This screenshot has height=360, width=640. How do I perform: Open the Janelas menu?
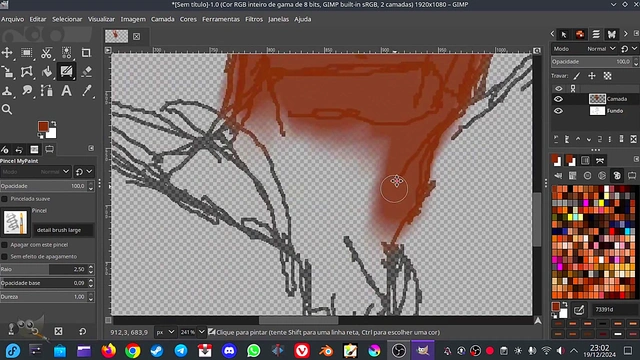point(278,19)
